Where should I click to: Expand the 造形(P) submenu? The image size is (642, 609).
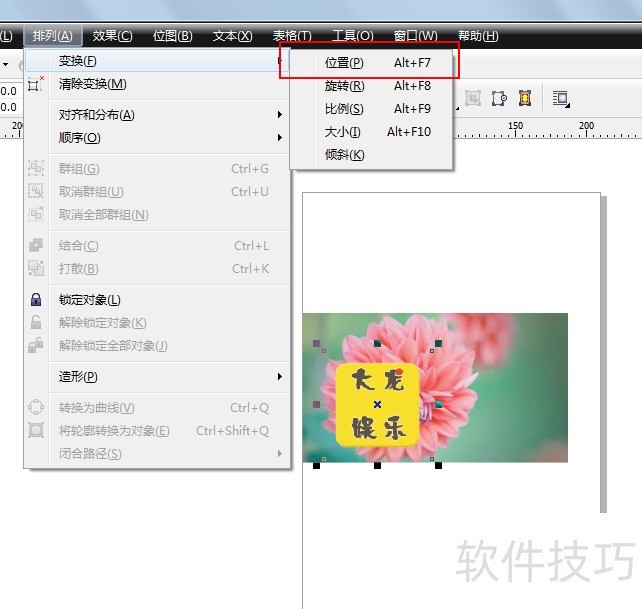(156, 376)
